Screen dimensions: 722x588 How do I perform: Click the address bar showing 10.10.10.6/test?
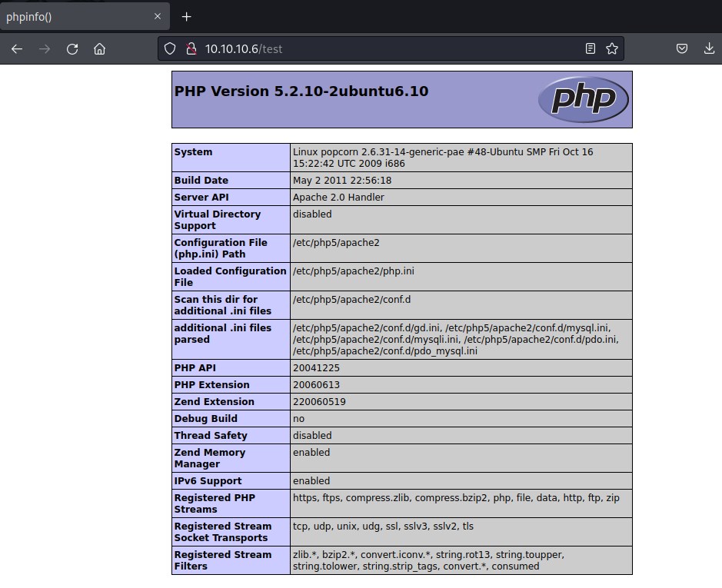[384, 49]
